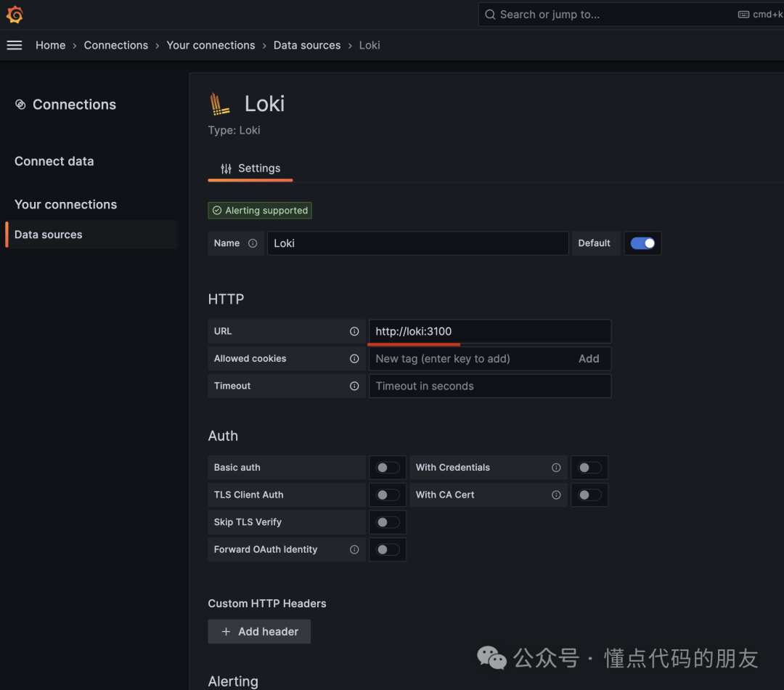Click the Skip TLS Verify label
Image resolution: width=784 pixels, height=690 pixels.
[x=248, y=522]
